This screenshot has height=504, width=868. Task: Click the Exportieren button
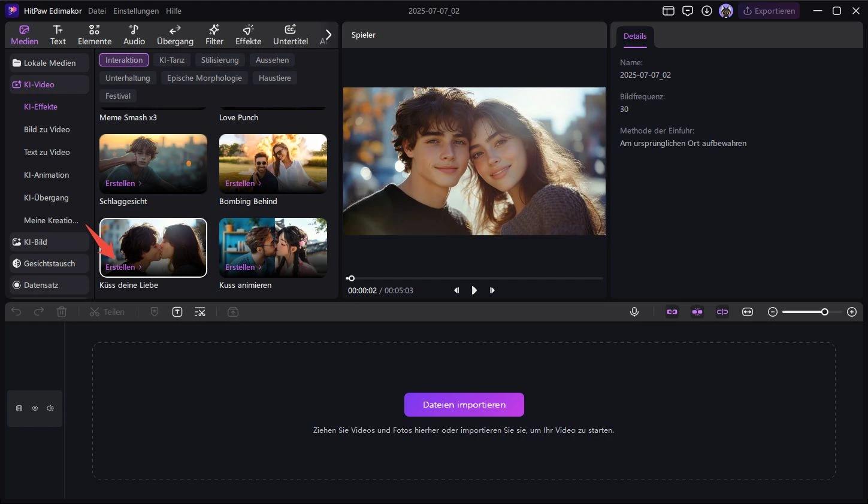(769, 11)
